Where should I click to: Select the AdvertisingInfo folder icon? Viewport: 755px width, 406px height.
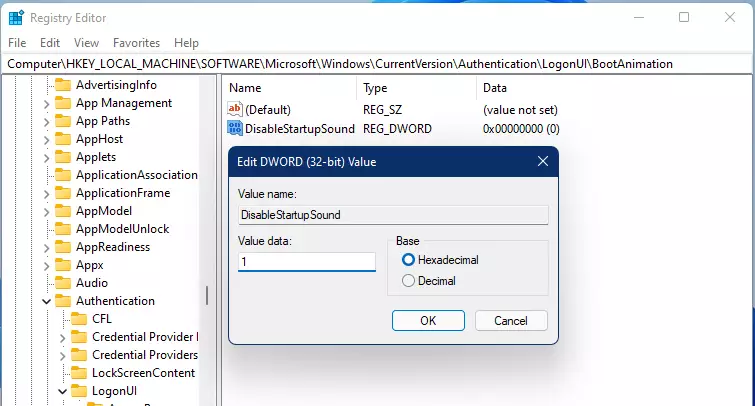pyautogui.click(x=63, y=85)
